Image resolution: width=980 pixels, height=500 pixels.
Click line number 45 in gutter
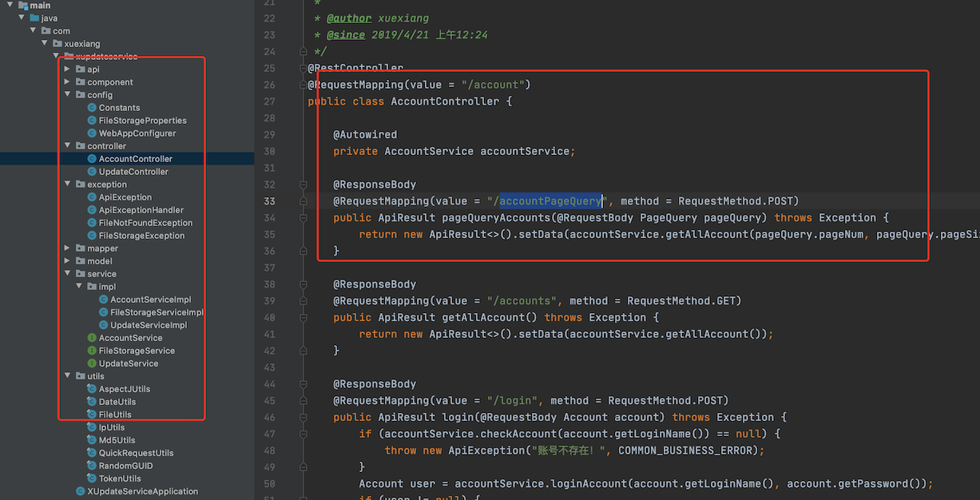tap(268, 400)
